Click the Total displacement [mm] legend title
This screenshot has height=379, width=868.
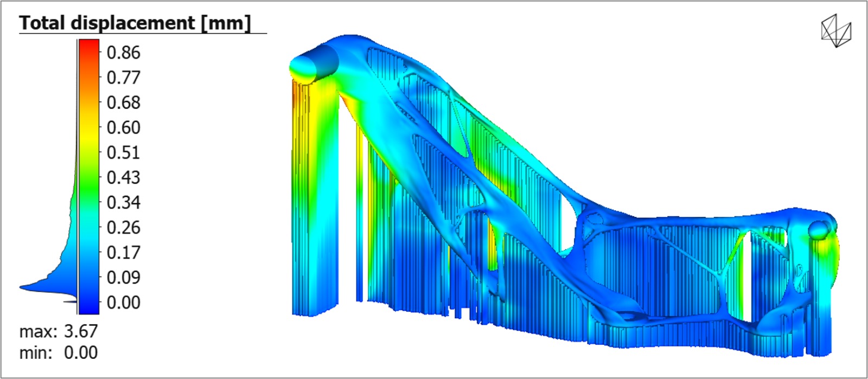(135, 23)
